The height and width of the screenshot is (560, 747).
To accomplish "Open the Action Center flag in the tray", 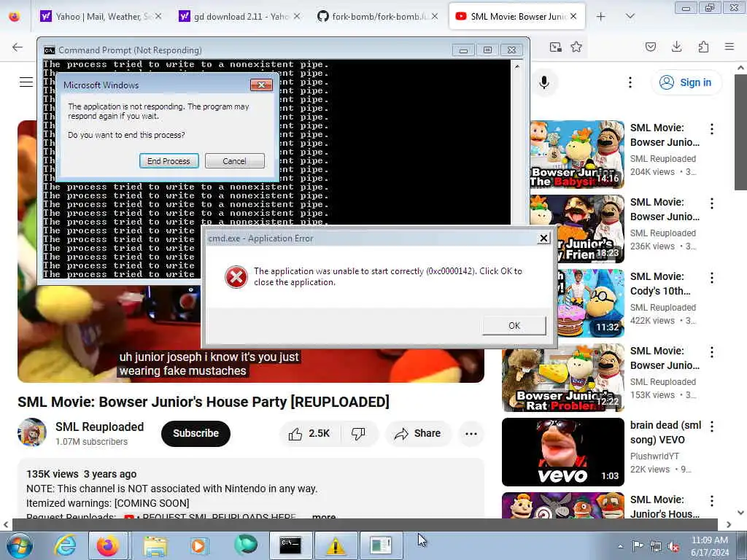I will coord(638,546).
